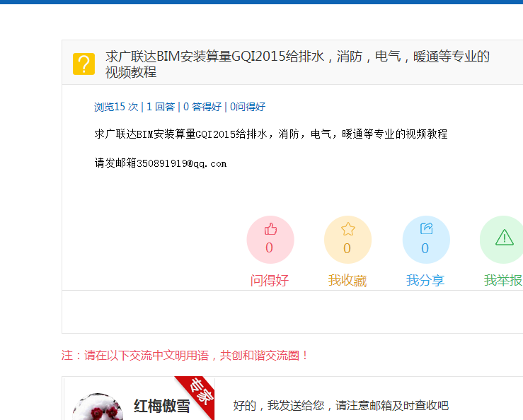Click the 问得好 label
The image size is (523, 420).
[x=270, y=280]
